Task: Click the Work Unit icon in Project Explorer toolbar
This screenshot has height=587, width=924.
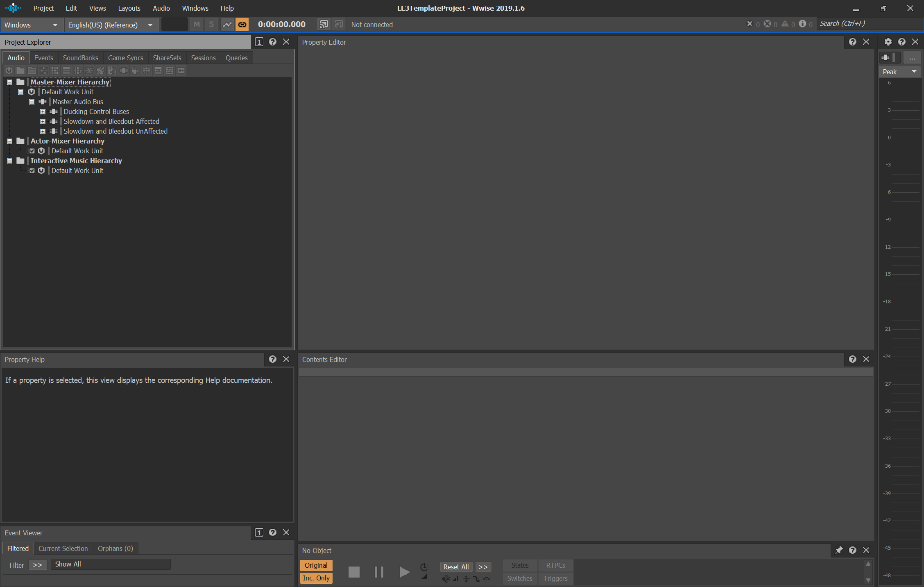Action: [9, 71]
